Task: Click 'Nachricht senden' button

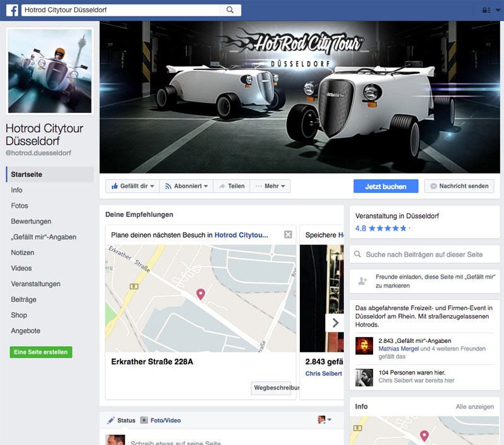Action: click(459, 187)
